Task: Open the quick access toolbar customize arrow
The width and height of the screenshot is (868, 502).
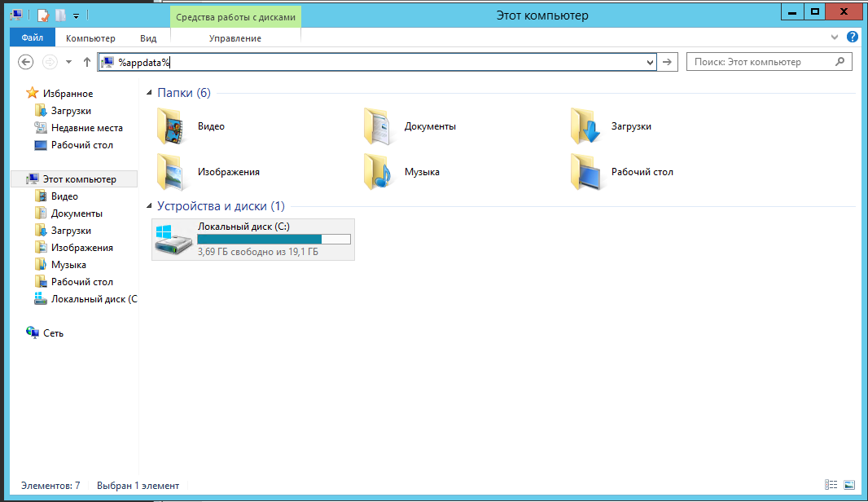Action: click(x=76, y=16)
